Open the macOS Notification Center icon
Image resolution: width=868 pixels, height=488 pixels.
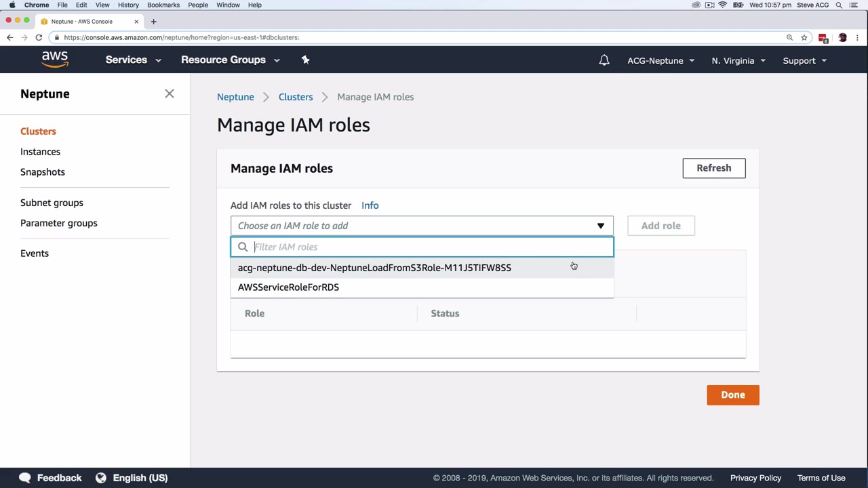(854, 5)
